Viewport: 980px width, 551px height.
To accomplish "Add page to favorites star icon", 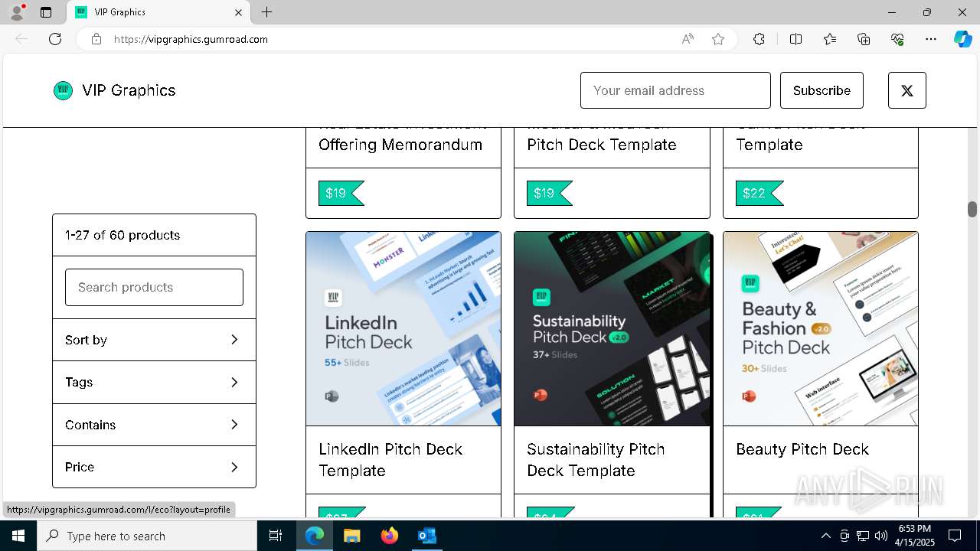I will coord(718,39).
